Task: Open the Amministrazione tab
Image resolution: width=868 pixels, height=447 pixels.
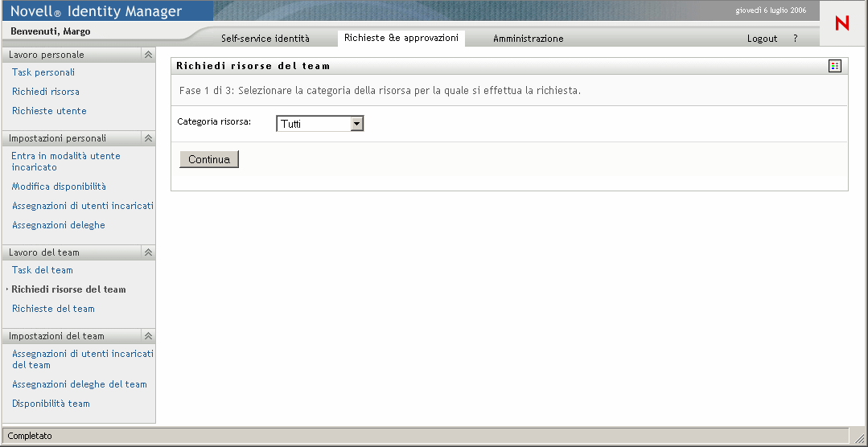Action: point(528,38)
